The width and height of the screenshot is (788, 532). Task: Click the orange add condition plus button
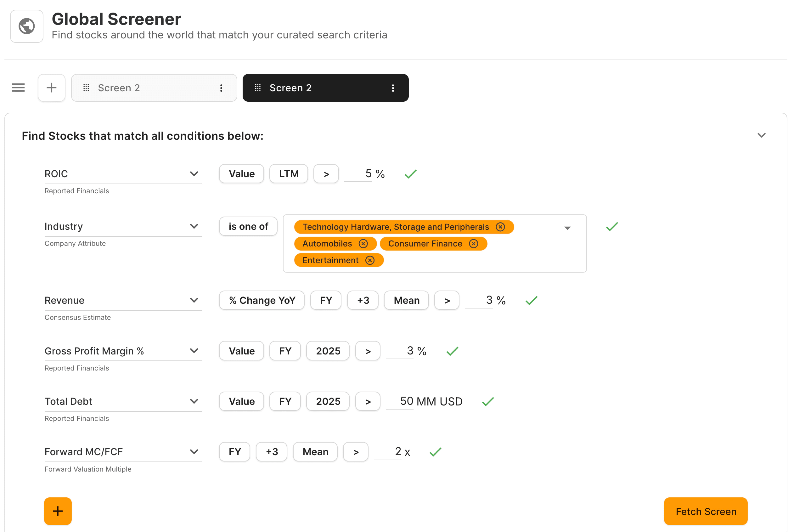[x=58, y=511]
